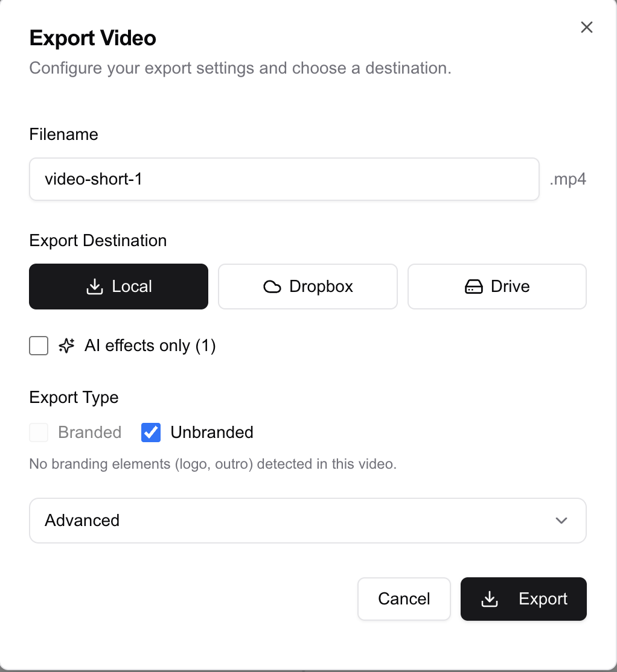This screenshot has height=672, width=617.
Task: Click the download arrow inside Export button
Action: tap(489, 598)
